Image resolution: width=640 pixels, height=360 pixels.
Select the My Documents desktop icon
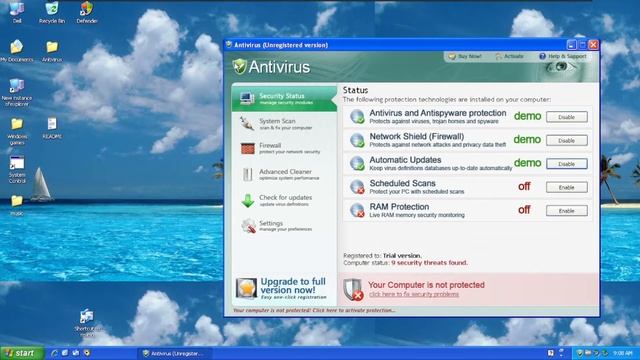(x=17, y=51)
